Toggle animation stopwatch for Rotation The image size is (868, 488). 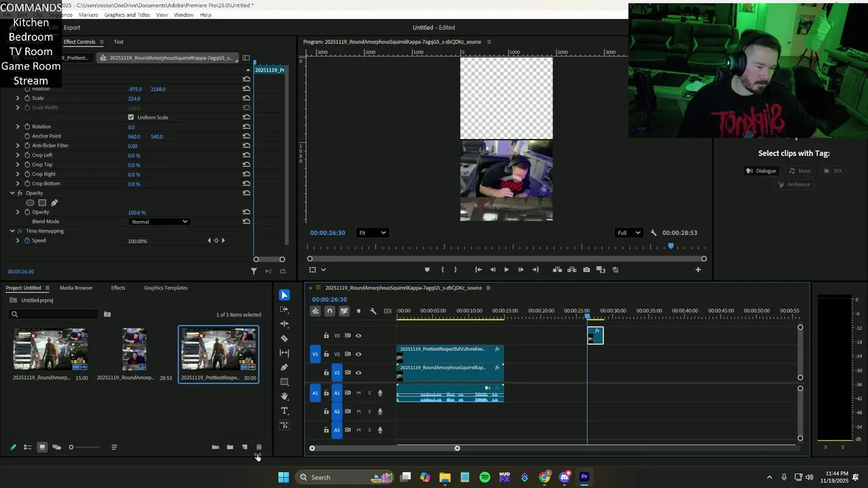[x=27, y=127]
